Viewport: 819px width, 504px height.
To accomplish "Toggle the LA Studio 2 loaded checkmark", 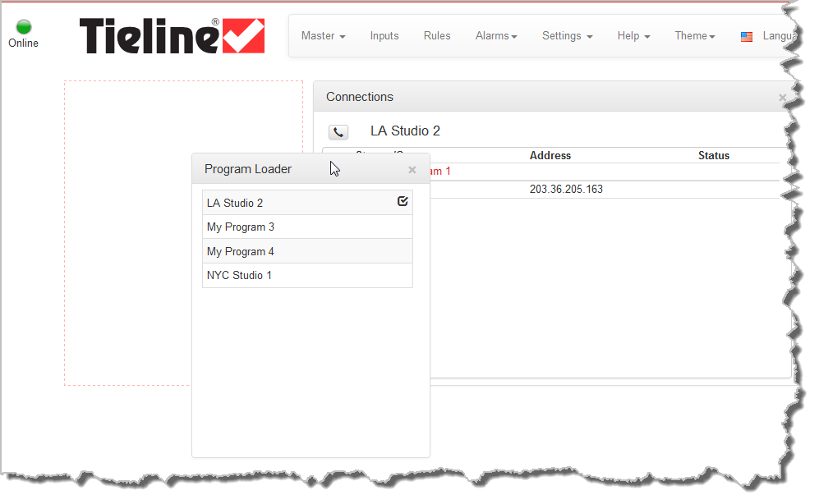I will pos(403,201).
